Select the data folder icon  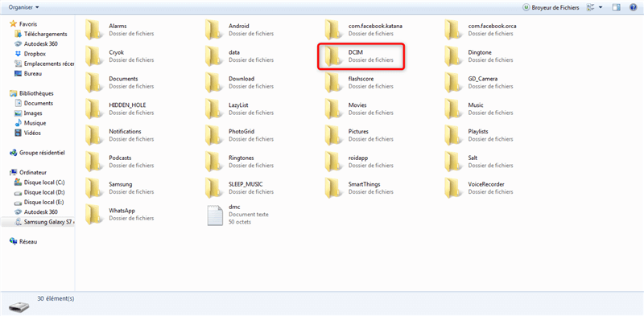(213, 55)
